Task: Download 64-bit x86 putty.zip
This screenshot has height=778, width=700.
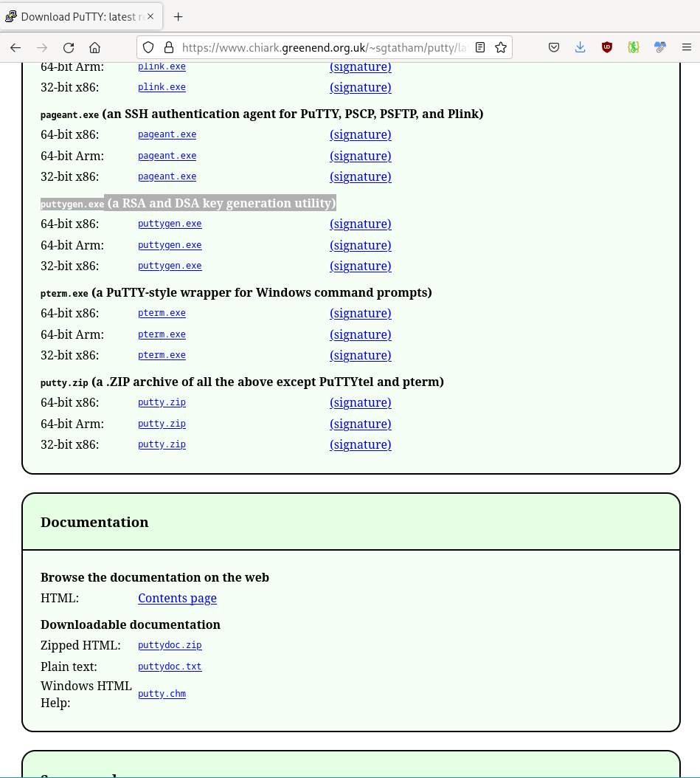Action: pos(162,402)
